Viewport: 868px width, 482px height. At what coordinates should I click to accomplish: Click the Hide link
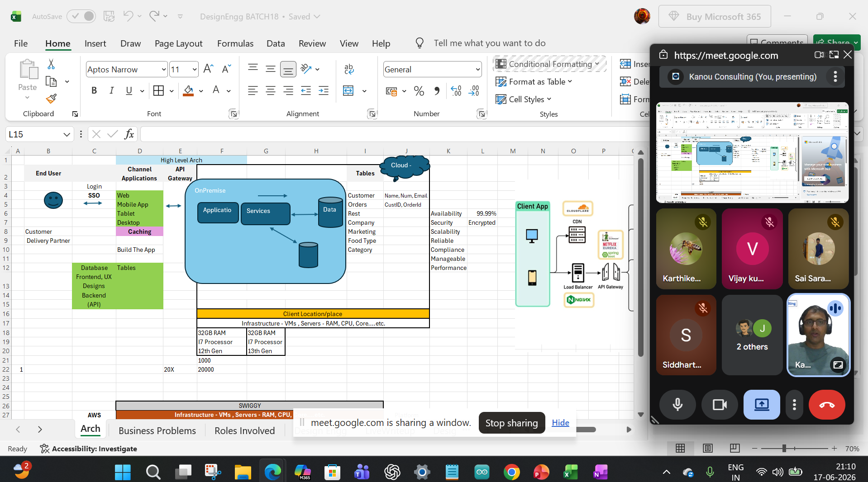(x=560, y=423)
